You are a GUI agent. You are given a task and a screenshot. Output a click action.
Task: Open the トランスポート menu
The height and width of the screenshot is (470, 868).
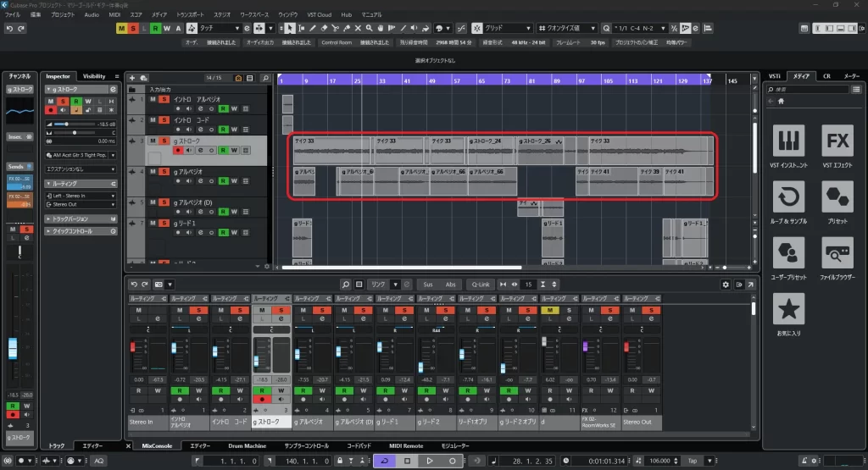tap(189, 14)
